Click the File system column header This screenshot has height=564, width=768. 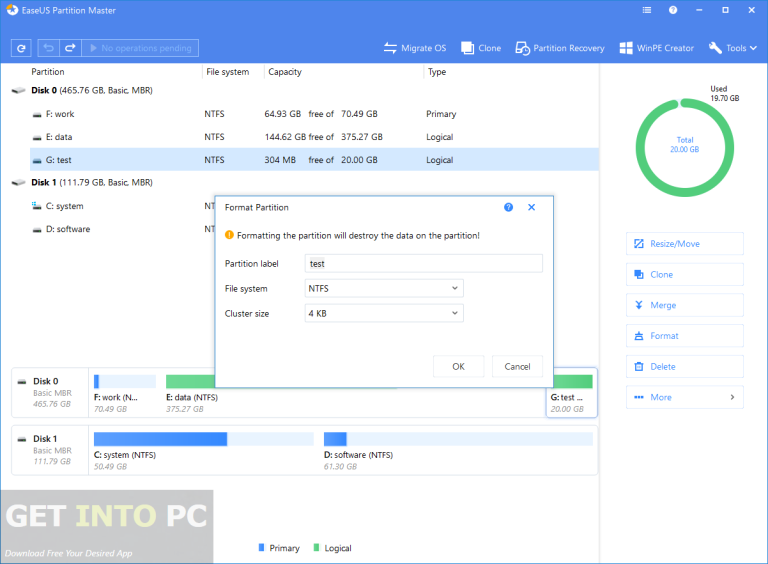point(227,71)
